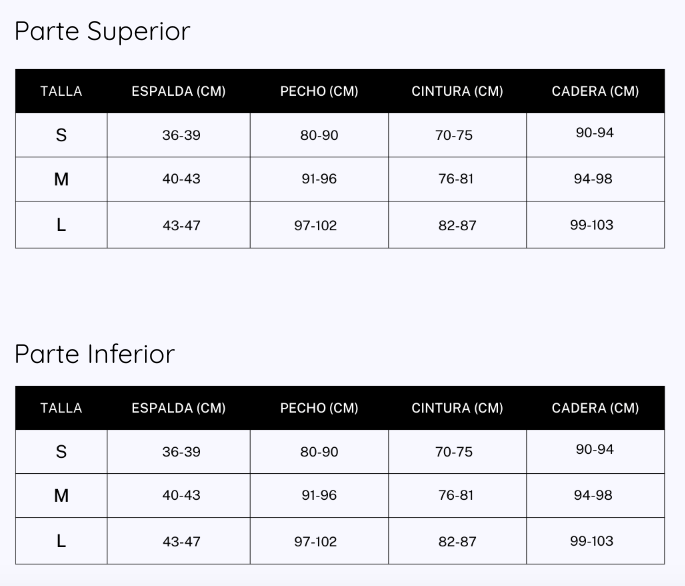Click the Parte Inferior heading
Image resolution: width=685 pixels, height=586 pixels.
coord(95,354)
